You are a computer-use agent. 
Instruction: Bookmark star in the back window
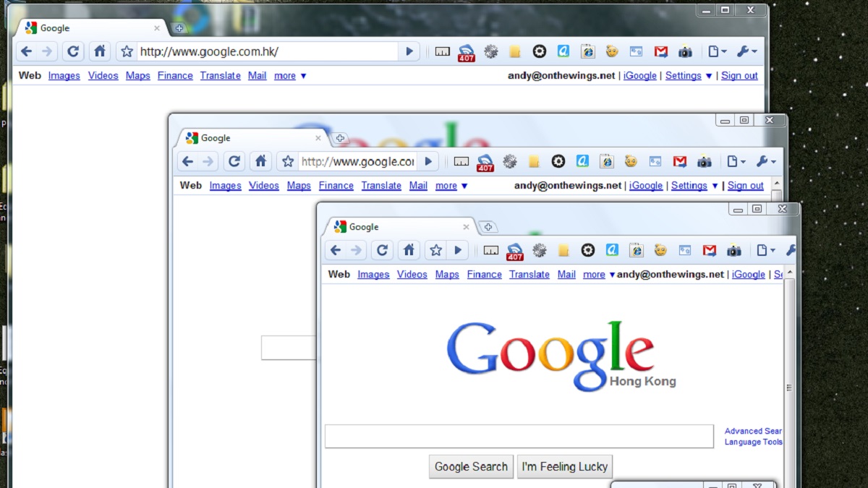tap(127, 51)
